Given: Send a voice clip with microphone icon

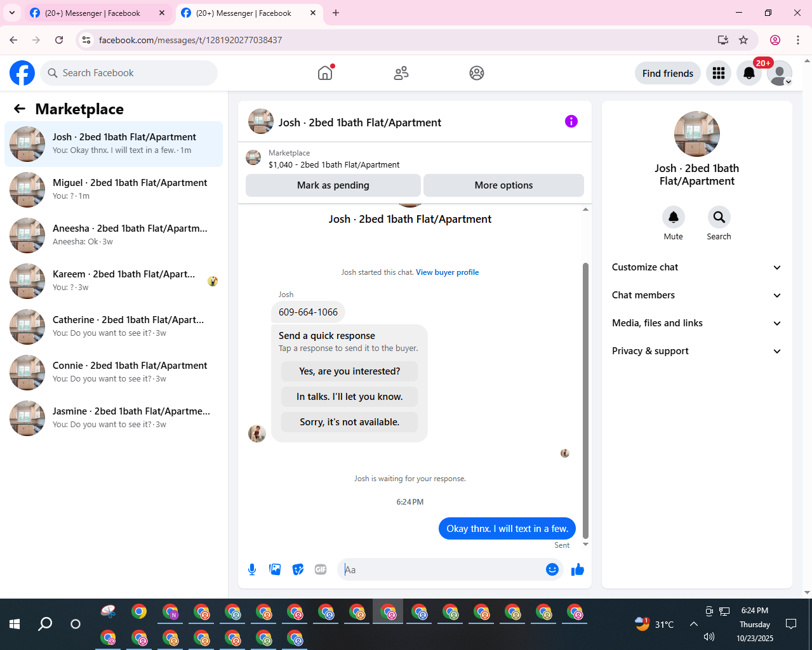Looking at the screenshot, I should pyautogui.click(x=252, y=569).
